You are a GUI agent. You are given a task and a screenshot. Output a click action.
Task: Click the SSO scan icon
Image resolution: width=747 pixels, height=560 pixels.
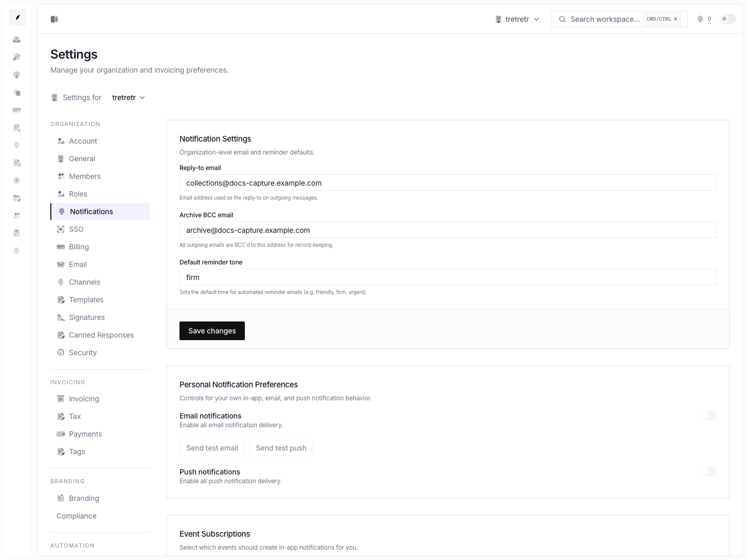pyautogui.click(x=61, y=229)
